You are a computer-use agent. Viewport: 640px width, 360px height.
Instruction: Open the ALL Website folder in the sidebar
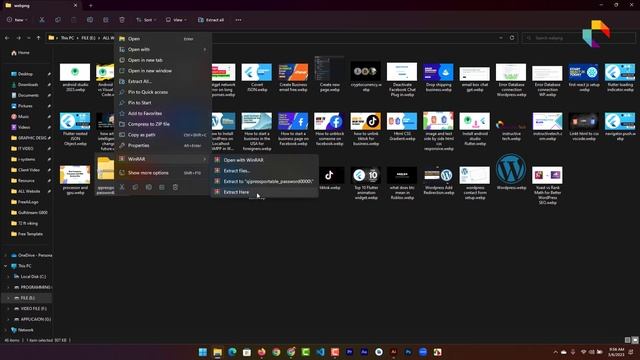(29, 191)
